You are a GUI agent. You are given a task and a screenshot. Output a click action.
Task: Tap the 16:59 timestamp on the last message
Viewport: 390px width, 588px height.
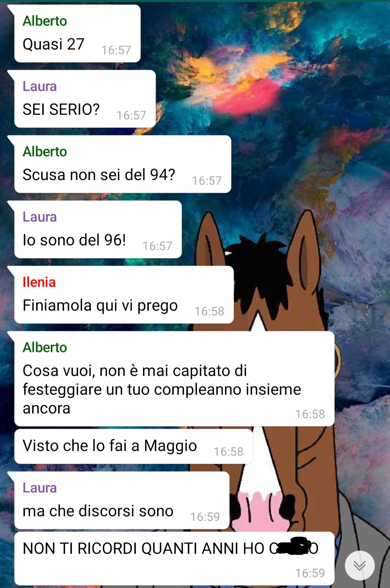(x=310, y=573)
